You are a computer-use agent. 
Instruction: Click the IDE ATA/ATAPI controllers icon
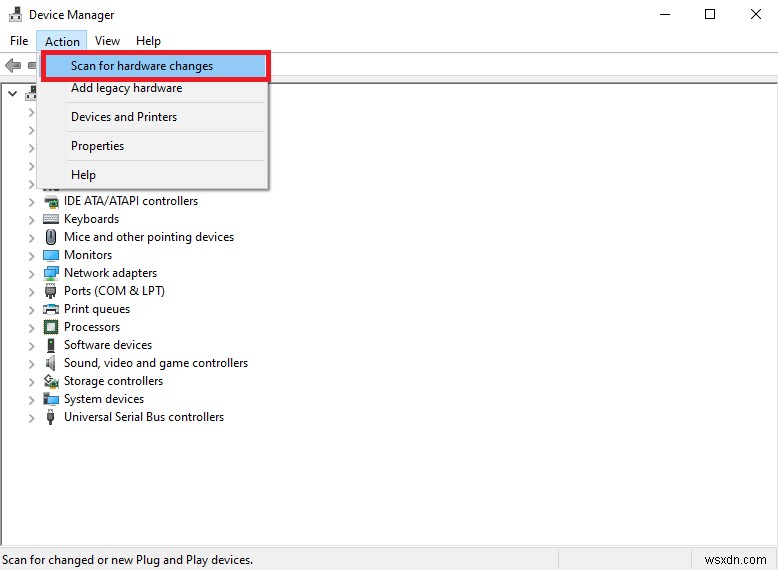pos(51,201)
